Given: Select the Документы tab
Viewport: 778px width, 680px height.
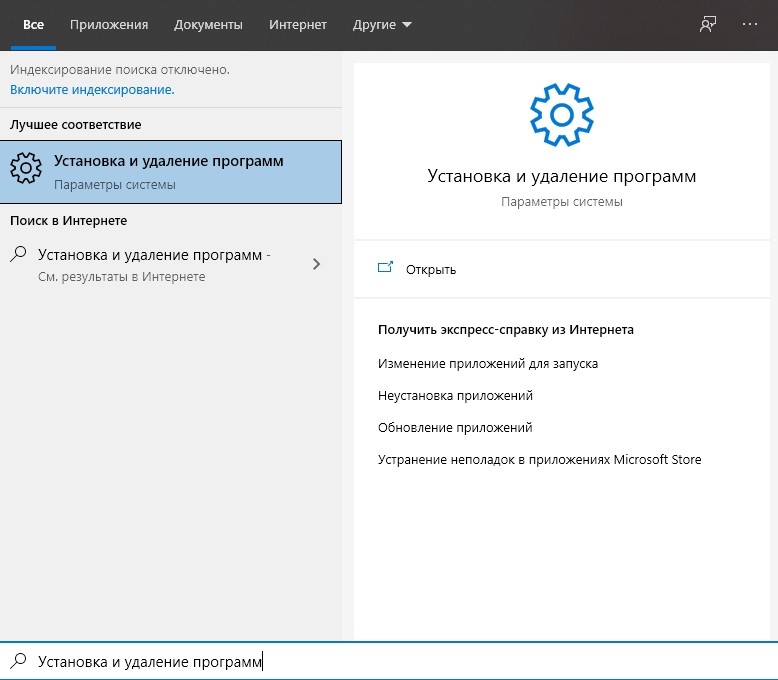Looking at the screenshot, I should (208, 25).
